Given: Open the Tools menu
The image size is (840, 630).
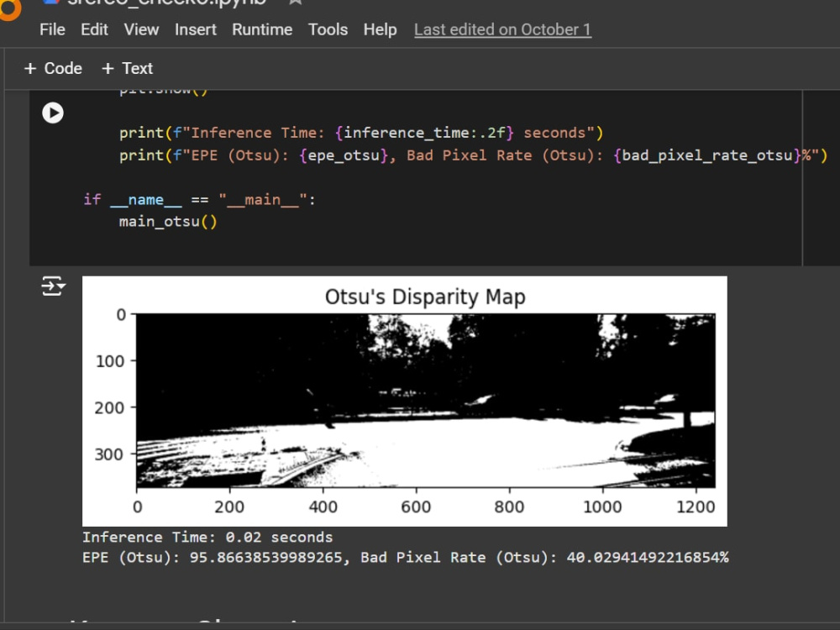Looking at the screenshot, I should pos(328,29).
